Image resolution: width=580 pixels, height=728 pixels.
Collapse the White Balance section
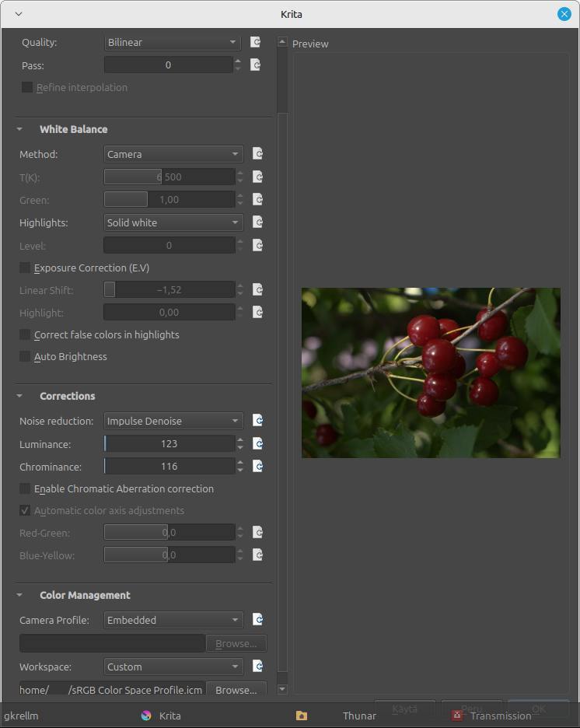click(x=19, y=129)
